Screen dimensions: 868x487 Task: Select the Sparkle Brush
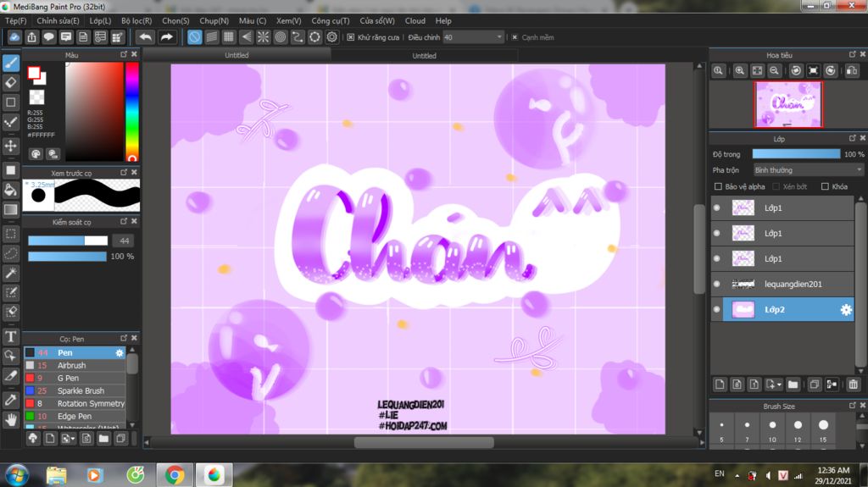point(75,390)
